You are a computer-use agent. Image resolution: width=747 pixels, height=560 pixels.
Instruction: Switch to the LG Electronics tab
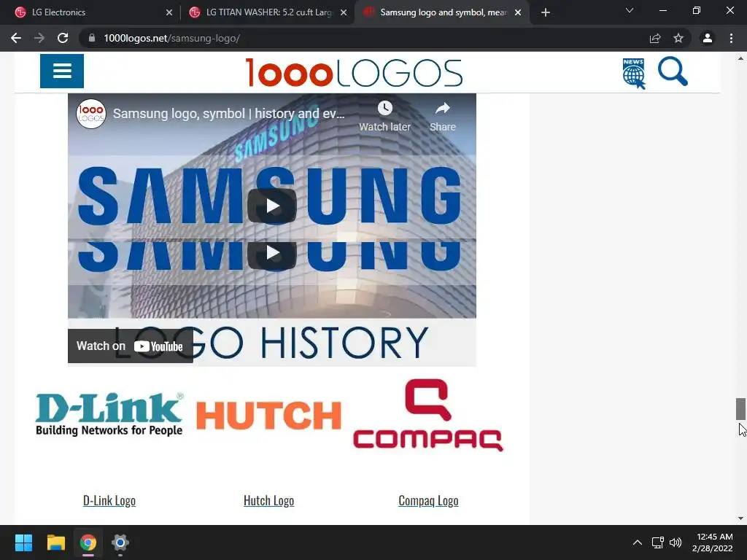(x=90, y=12)
